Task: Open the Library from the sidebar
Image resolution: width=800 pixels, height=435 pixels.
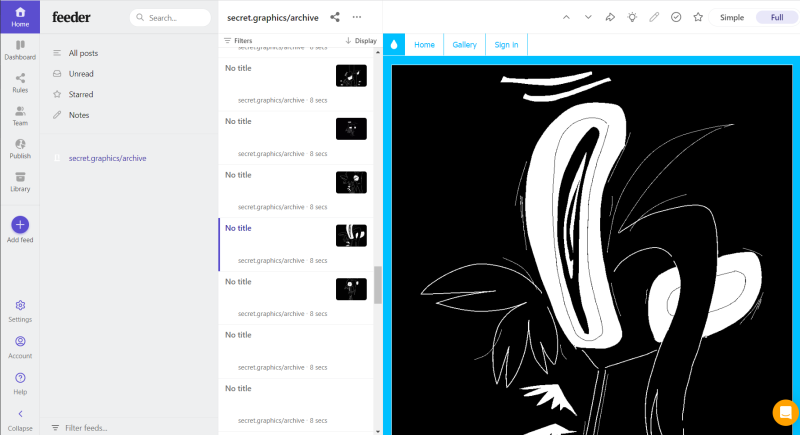Action: [x=20, y=181]
